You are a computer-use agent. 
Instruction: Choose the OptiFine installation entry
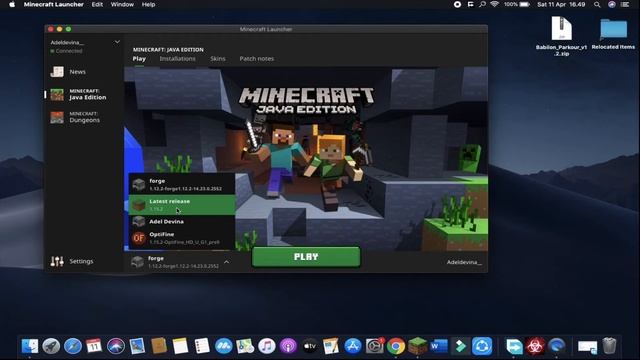click(x=182, y=238)
